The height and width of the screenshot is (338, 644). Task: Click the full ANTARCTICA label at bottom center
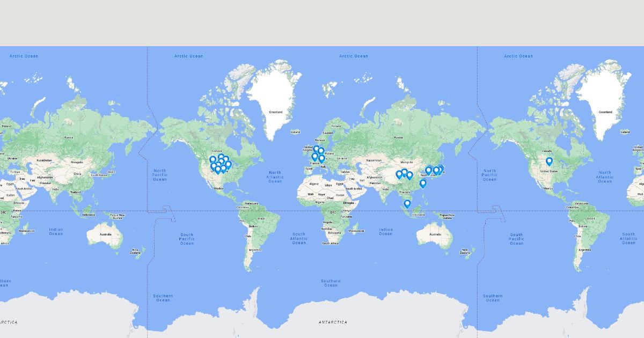333,322
